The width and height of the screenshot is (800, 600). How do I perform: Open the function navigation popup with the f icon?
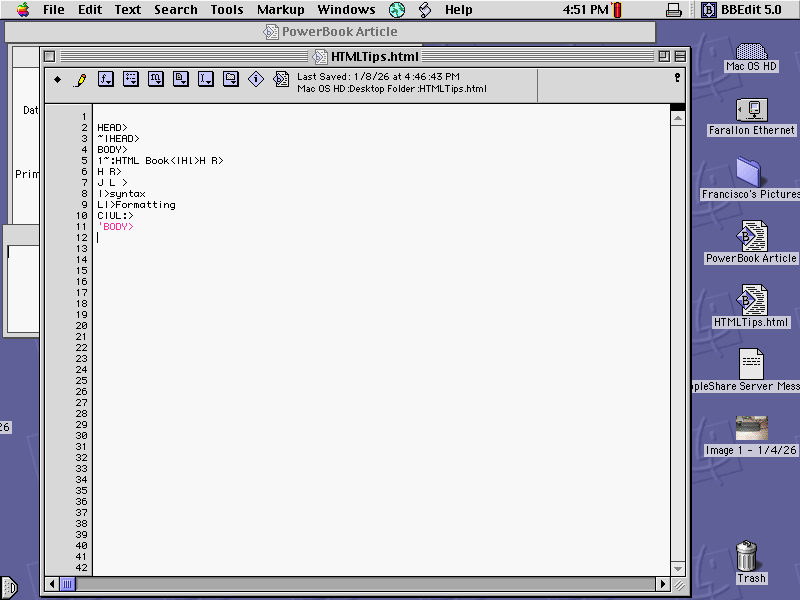105,79
